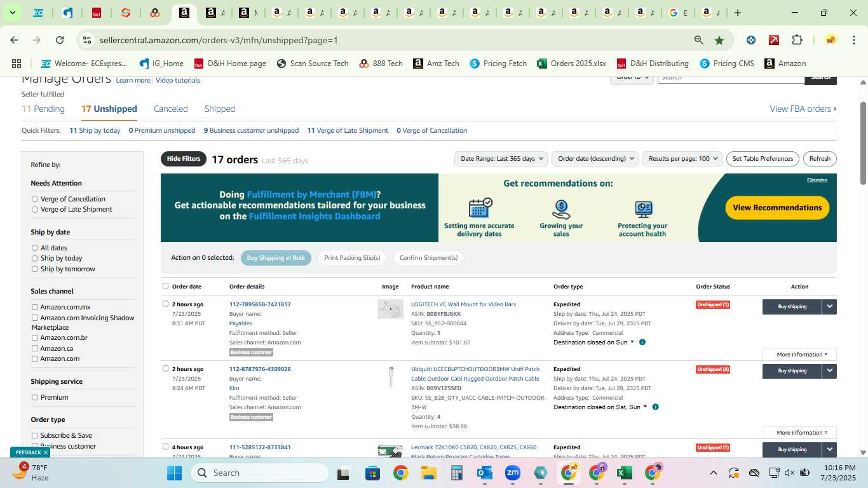Open the Date Range dropdown
This screenshot has height=488, width=868.
[x=501, y=159]
